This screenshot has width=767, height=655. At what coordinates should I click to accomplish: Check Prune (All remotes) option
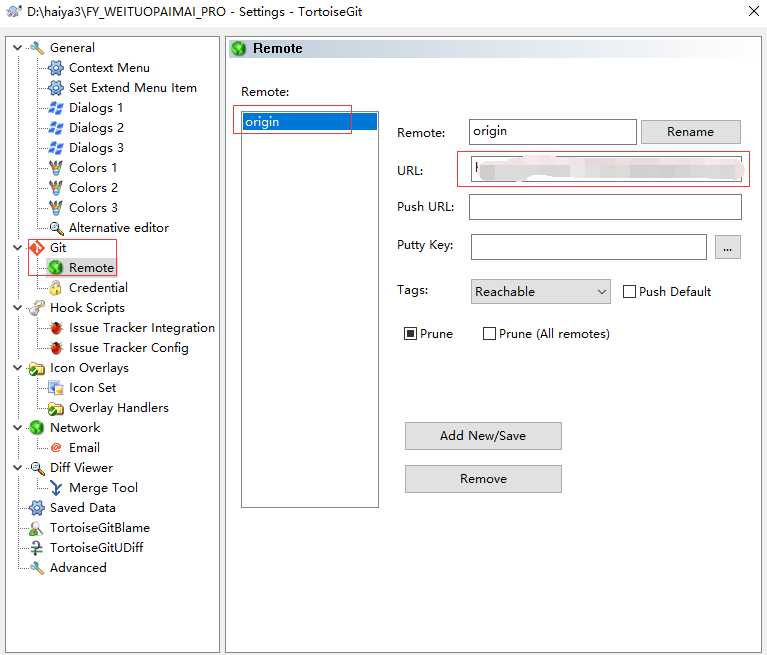tap(489, 334)
